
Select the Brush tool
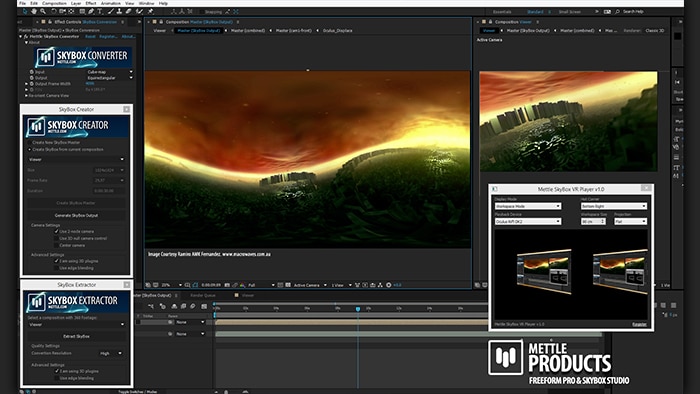pos(111,12)
